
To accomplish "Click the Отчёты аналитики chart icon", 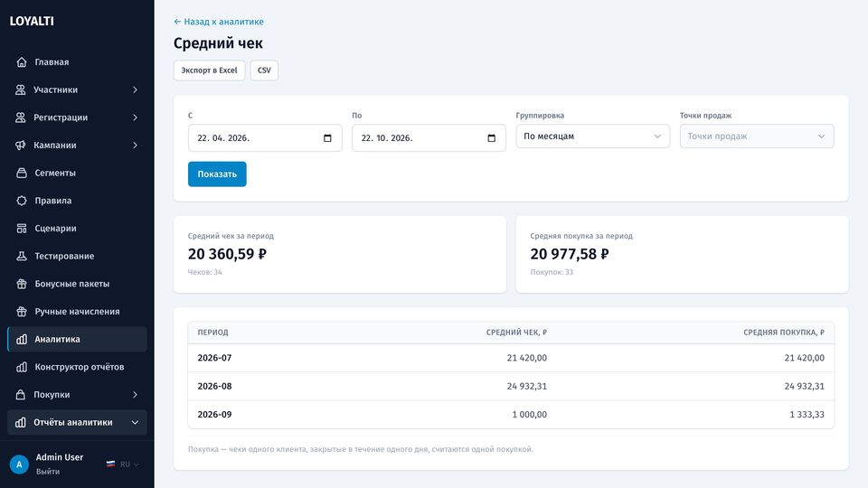I will 21,422.
